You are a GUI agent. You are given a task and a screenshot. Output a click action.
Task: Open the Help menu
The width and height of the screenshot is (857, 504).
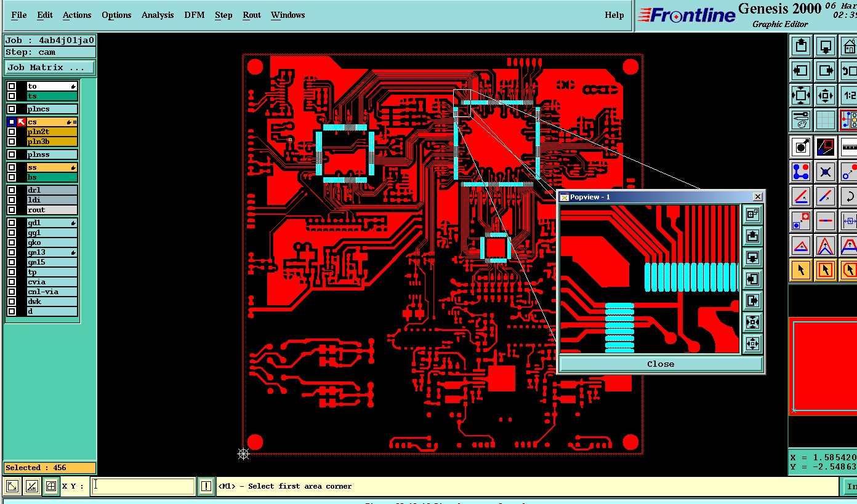point(614,15)
